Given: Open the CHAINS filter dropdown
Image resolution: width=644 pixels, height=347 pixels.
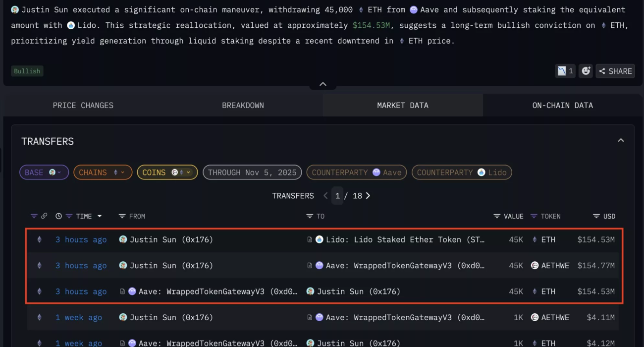Looking at the screenshot, I should pos(103,173).
